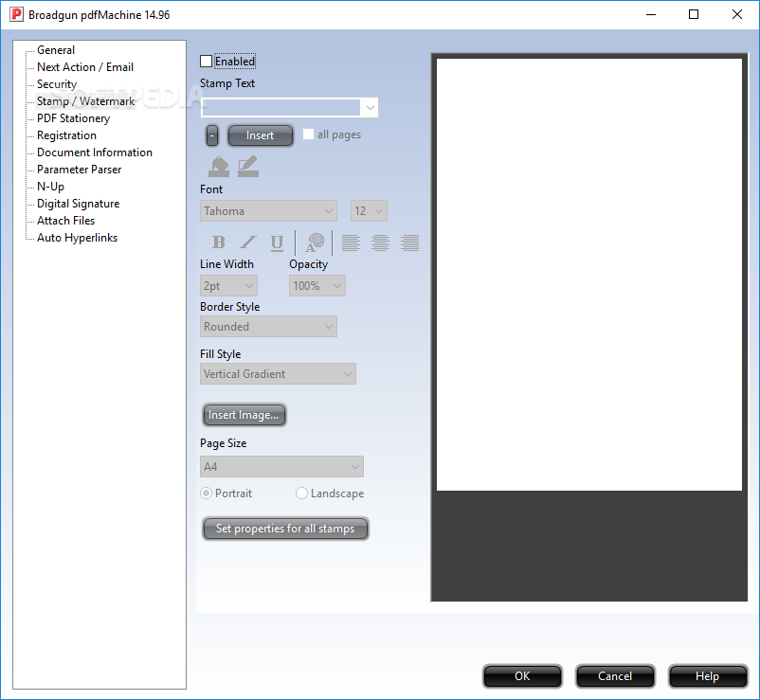Open the font color picker icon
Screen dimensions: 760x700
[x=315, y=242]
